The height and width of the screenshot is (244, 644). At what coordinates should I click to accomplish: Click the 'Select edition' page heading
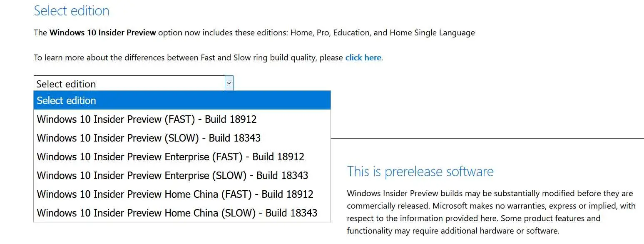72,11
